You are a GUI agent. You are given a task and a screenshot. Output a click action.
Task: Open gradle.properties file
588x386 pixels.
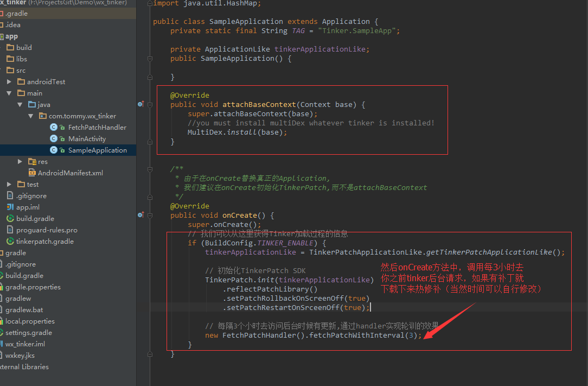pos(33,287)
